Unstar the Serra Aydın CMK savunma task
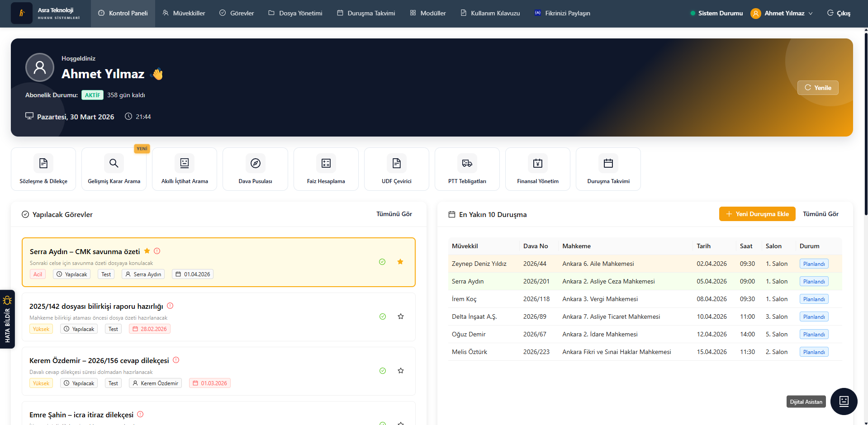The image size is (868, 425). (x=400, y=262)
